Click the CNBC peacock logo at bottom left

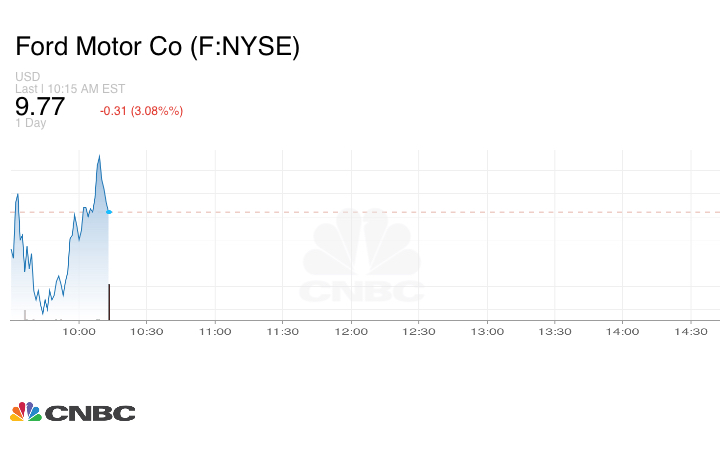72,412
